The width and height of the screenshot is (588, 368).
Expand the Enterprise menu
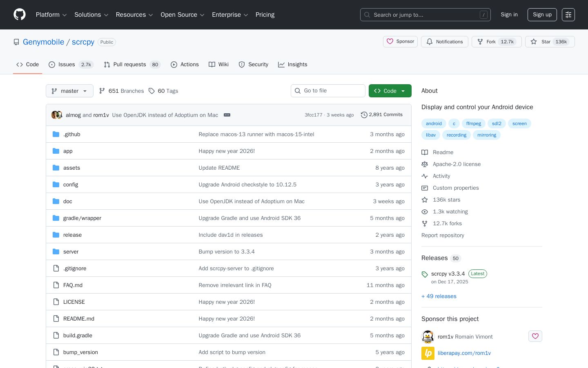230,15
